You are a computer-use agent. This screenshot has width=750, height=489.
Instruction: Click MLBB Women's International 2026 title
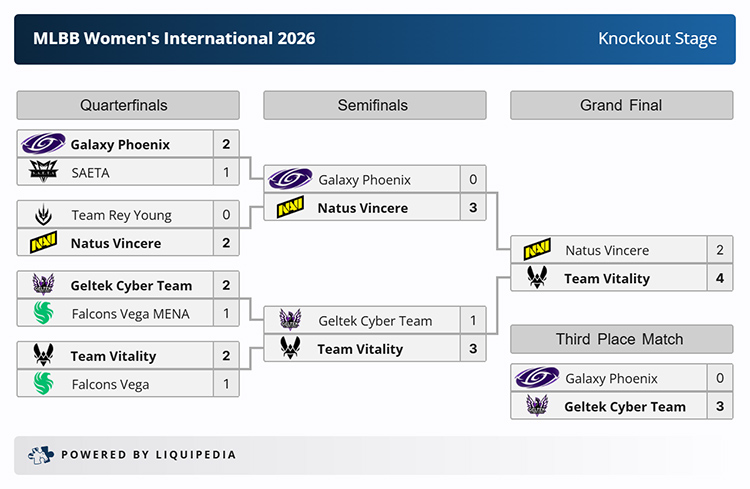(174, 38)
